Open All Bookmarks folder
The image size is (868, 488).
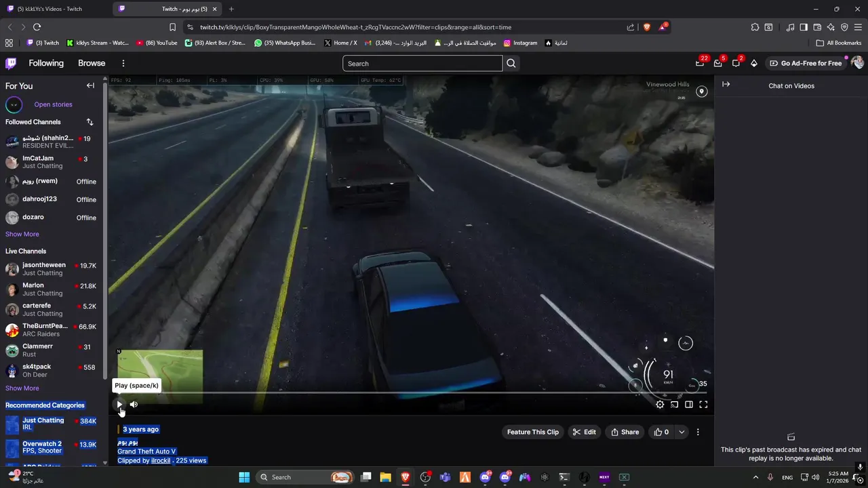(839, 43)
